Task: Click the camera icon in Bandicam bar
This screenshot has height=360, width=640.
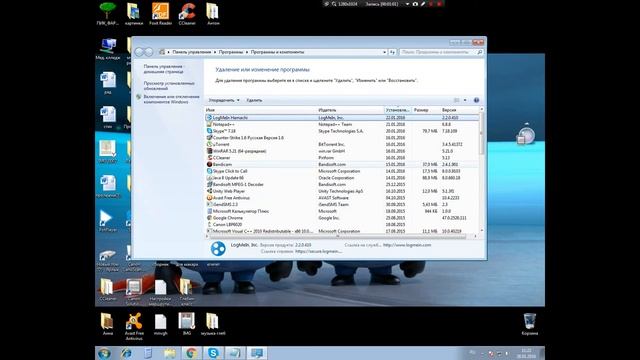Action: (415, 4)
